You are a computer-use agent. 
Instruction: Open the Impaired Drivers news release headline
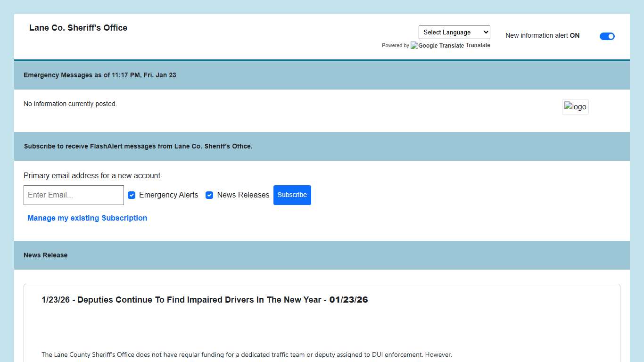click(x=205, y=300)
